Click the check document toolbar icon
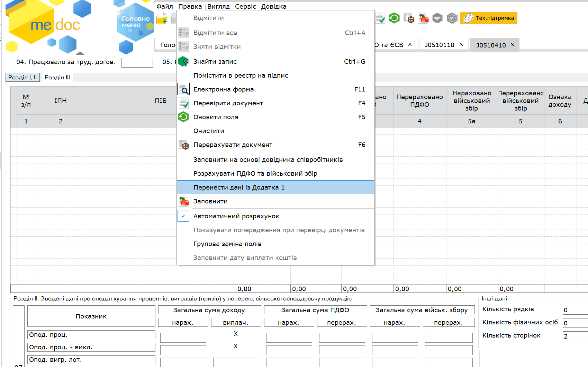 coord(380,18)
